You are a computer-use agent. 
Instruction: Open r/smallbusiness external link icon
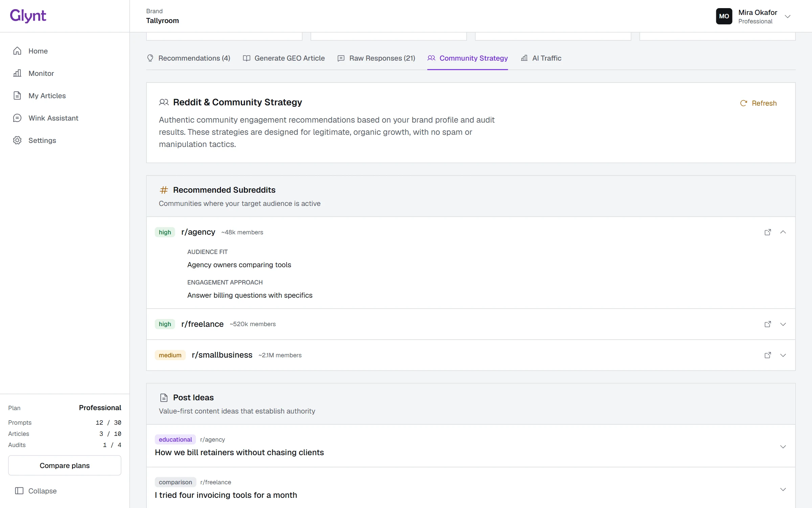[768, 355]
